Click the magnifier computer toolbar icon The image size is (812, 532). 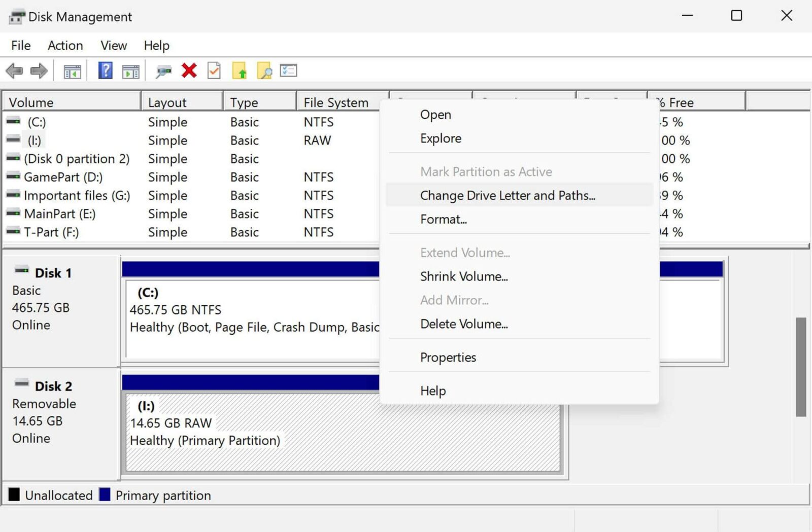[x=163, y=71]
